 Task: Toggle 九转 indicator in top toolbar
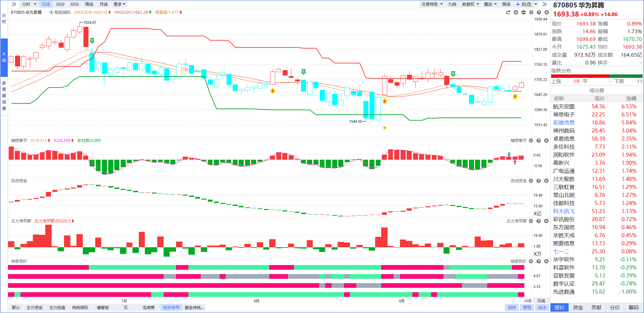(x=452, y=4)
